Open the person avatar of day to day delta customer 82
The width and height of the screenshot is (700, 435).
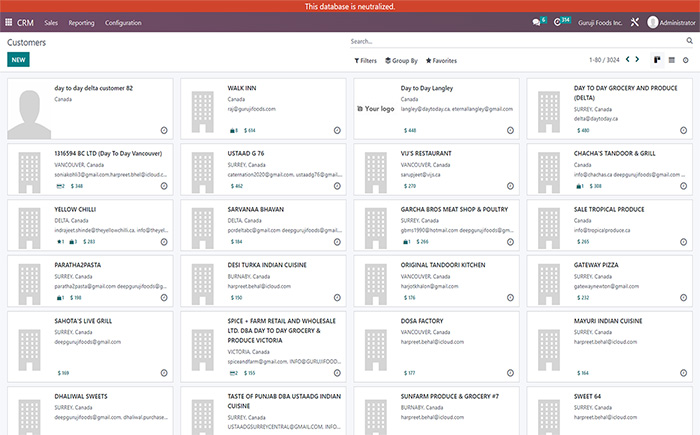coord(29,114)
